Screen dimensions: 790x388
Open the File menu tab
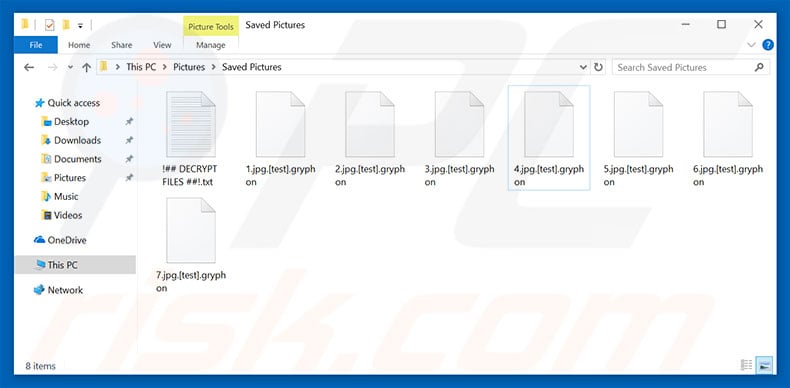(x=36, y=45)
